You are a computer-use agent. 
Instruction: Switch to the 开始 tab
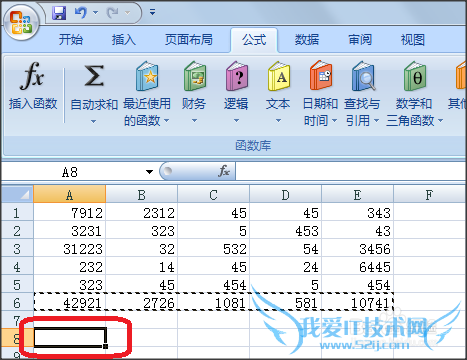(x=71, y=40)
